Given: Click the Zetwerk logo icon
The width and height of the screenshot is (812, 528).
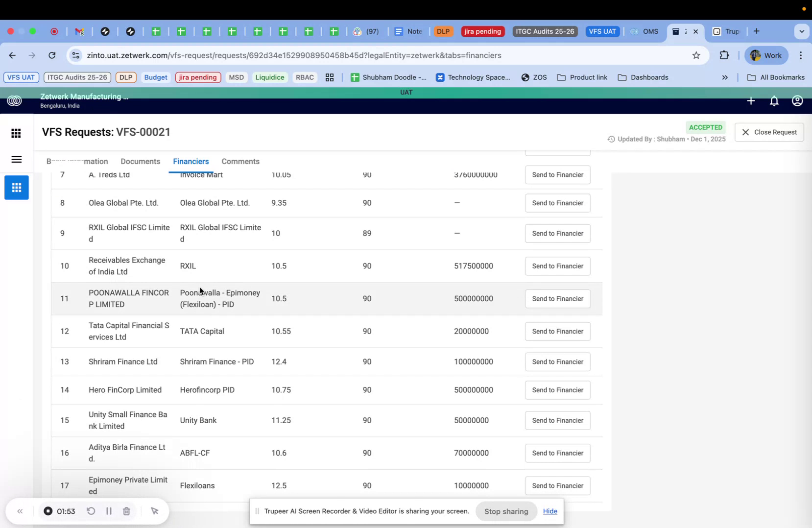Looking at the screenshot, I should click(14, 101).
